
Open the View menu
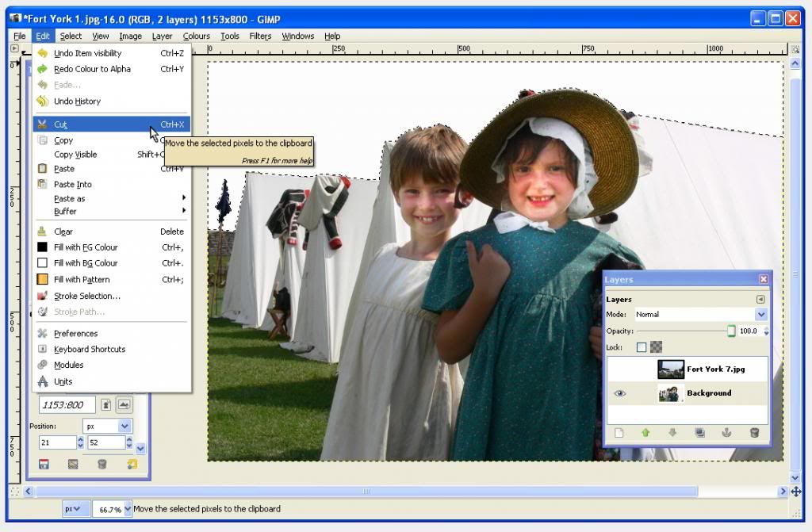click(x=101, y=36)
